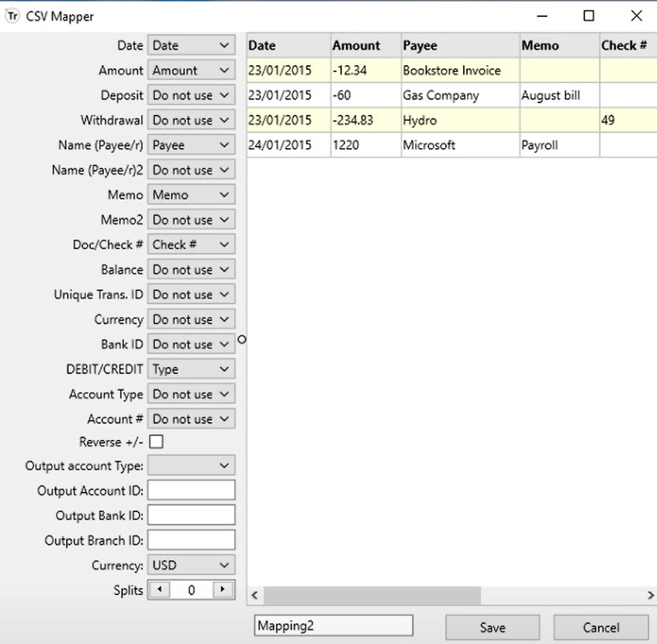This screenshot has height=644, width=657.
Task: Select the -12.34 amount cell
Action: click(366, 70)
